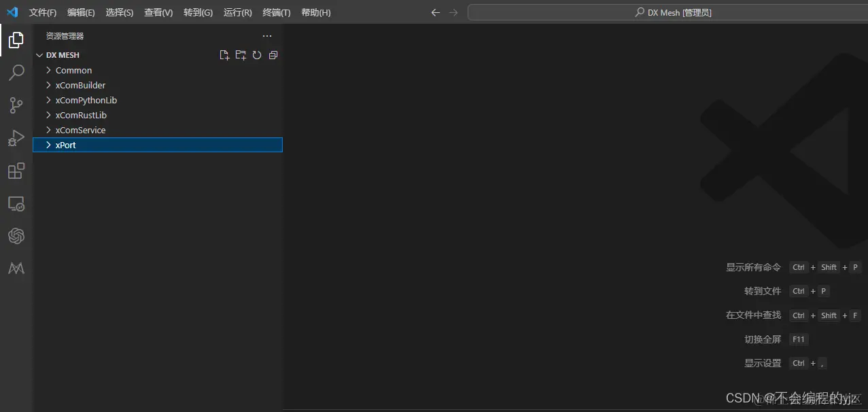The width and height of the screenshot is (868, 412).
Task: Open the ChatGPT extension icon
Action: (16, 236)
